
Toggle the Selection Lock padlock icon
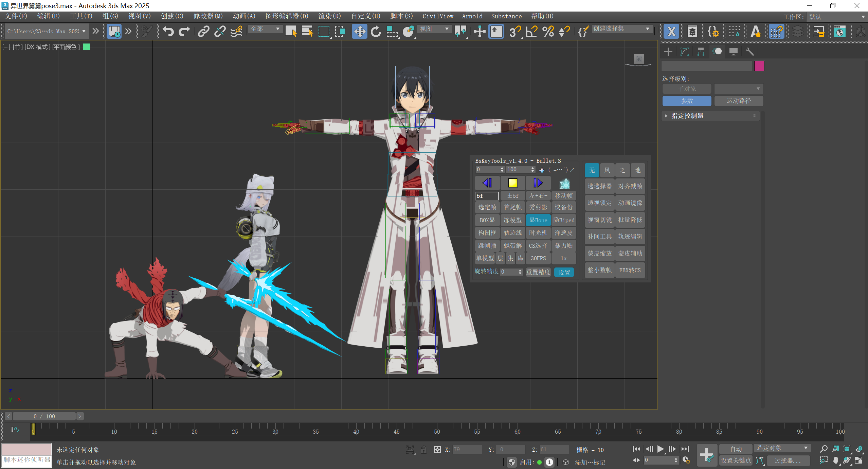[x=424, y=450]
